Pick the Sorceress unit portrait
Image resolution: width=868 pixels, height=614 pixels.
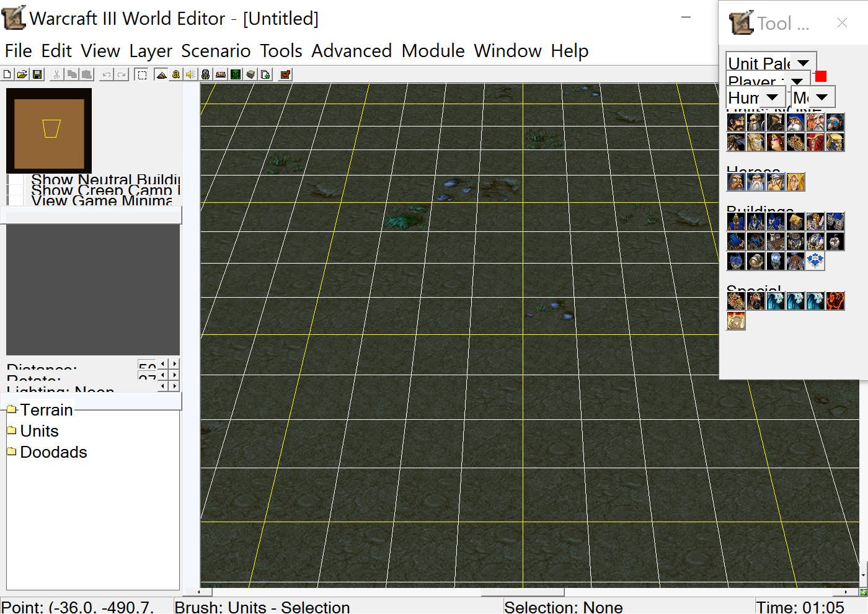click(776, 142)
